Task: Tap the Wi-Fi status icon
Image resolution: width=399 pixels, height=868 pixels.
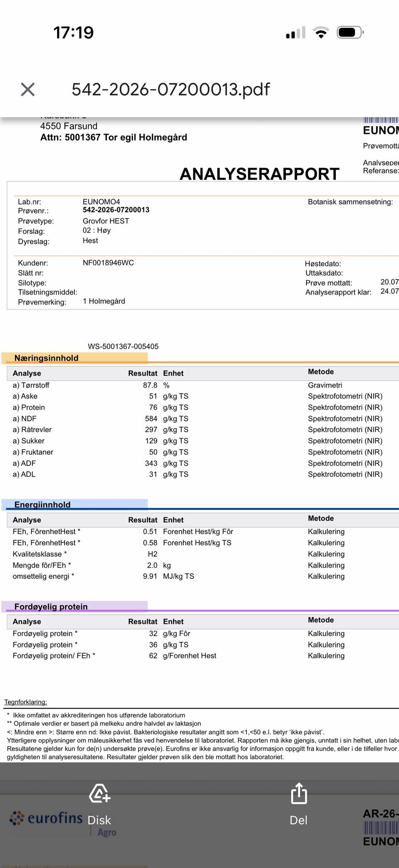Action: click(321, 32)
